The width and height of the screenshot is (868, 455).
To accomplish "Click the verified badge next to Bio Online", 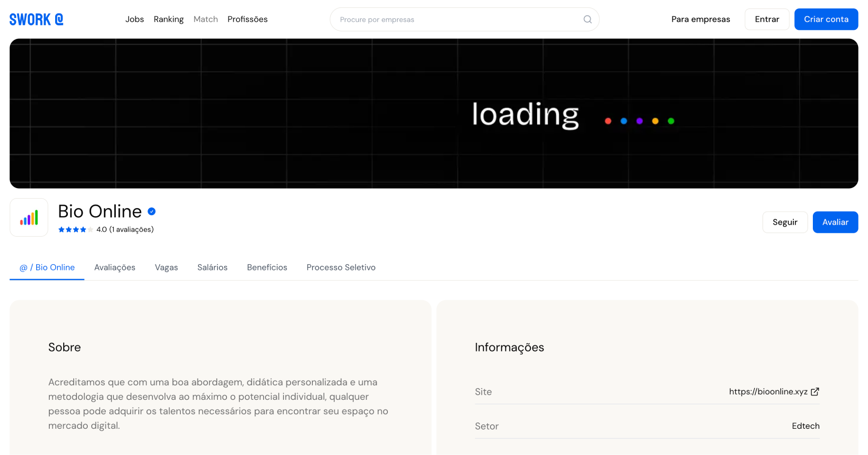I will point(152,211).
